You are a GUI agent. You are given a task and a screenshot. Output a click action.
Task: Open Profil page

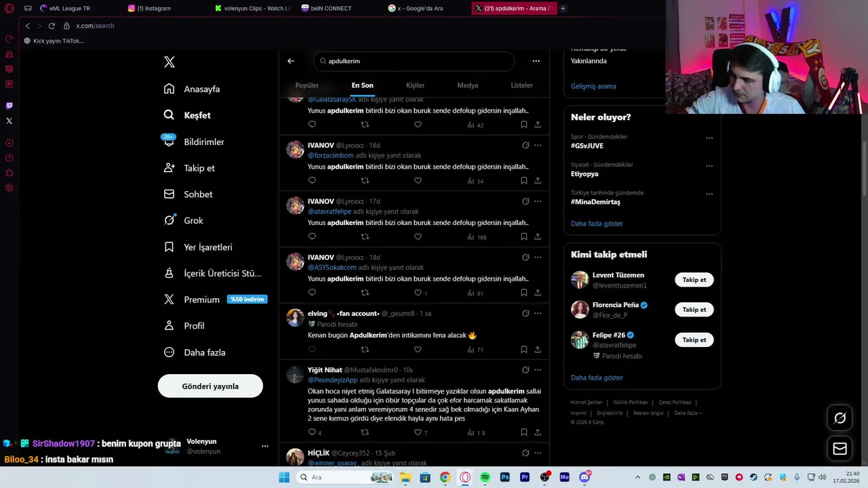coord(184,326)
